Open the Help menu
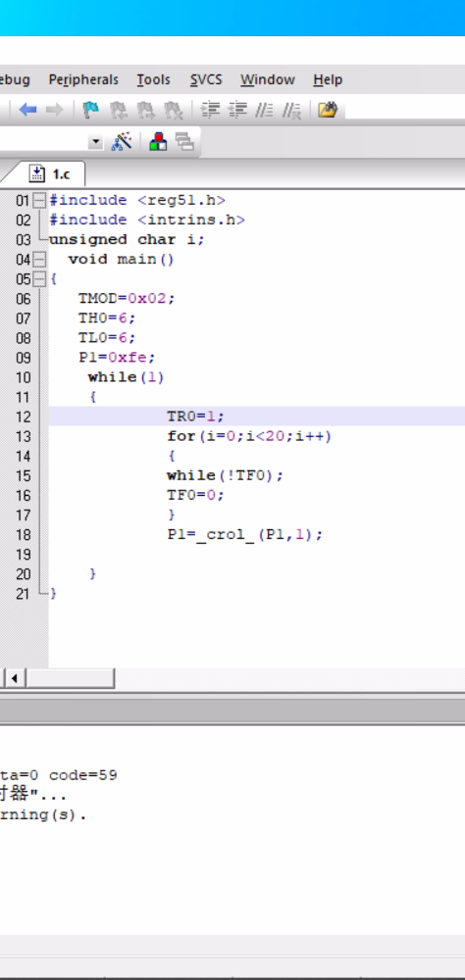 tap(328, 80)
